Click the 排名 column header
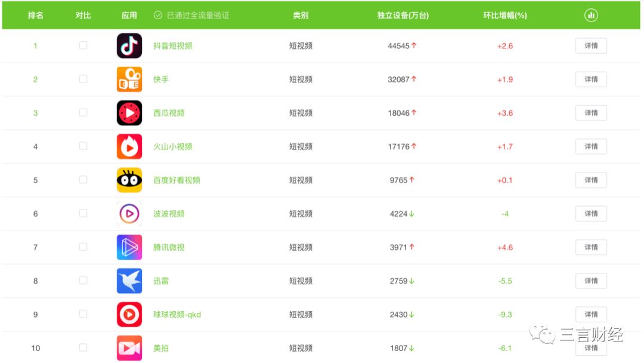 tap(35, 16)
